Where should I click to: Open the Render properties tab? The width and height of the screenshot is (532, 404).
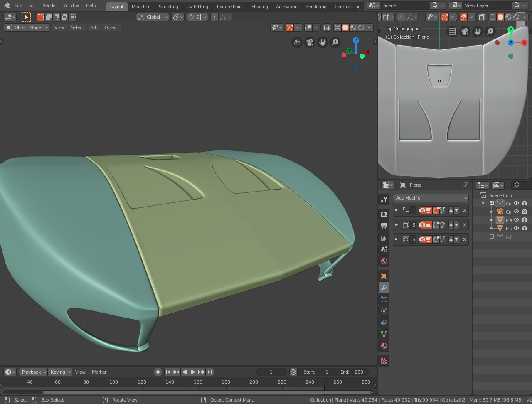click(384, 214)
